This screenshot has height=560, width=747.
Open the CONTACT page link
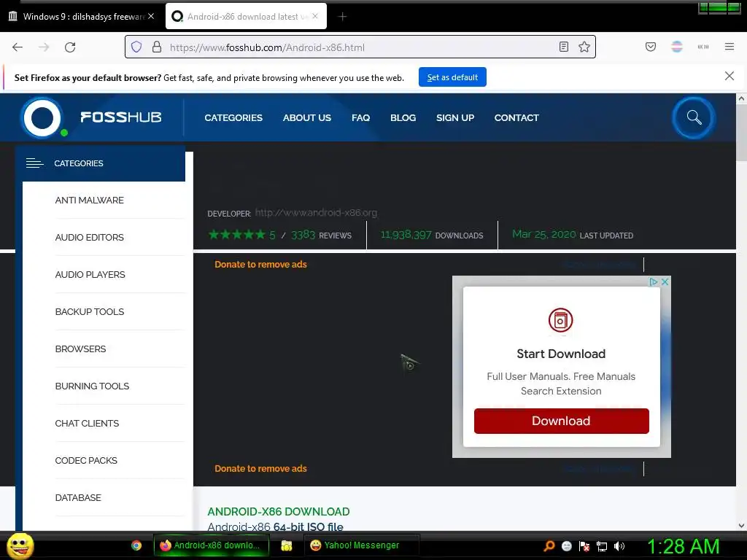pos(516,117)
